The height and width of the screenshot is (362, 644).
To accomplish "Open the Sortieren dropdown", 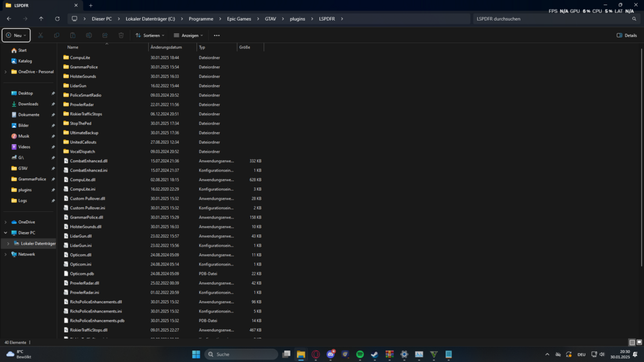I will 150,35.
